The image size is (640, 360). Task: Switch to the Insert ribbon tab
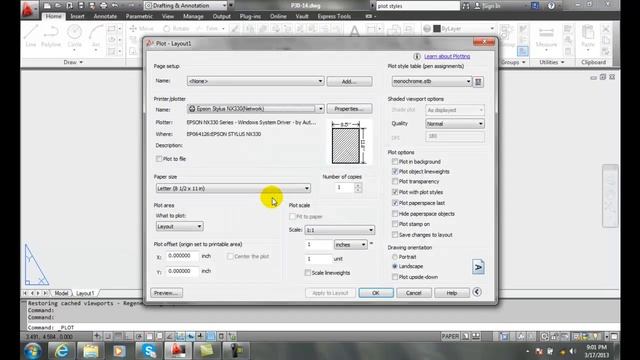(x=77, y=16)
